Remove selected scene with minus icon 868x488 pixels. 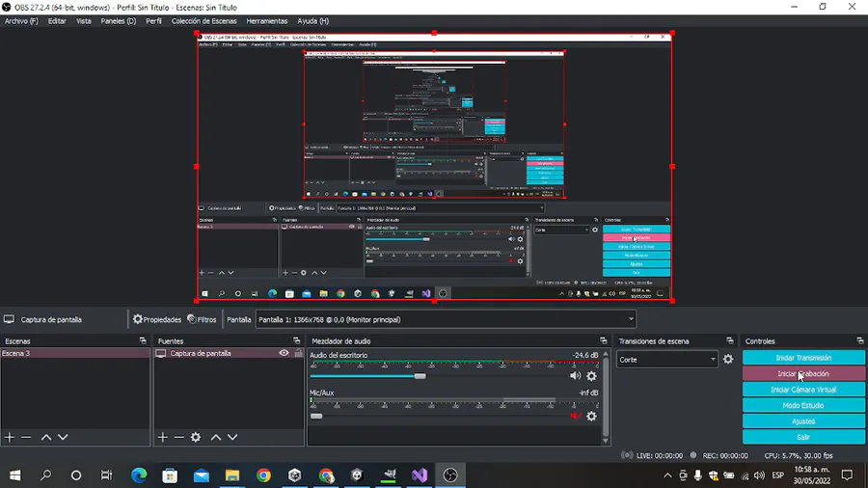(26, 437)
